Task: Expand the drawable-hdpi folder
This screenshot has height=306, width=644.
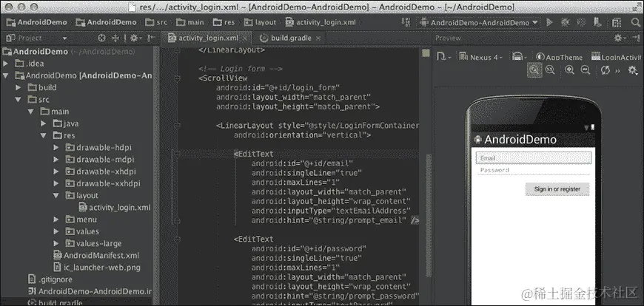Action: click(56, 147)
